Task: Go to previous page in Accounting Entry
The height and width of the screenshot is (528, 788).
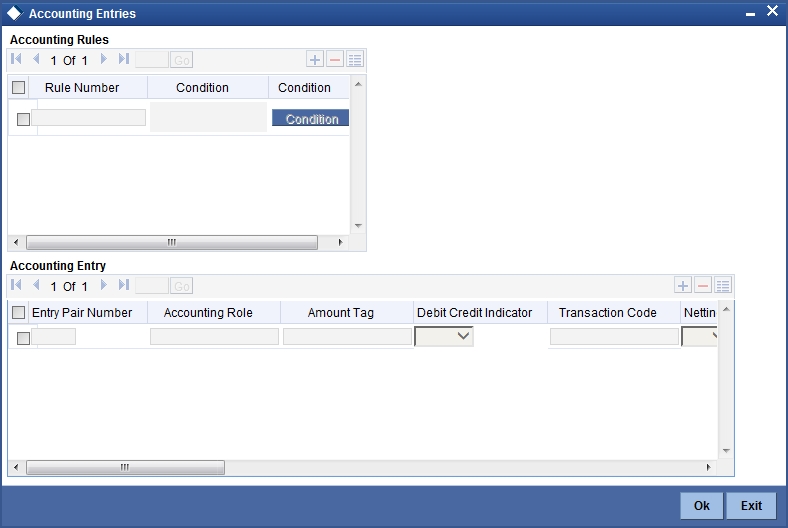Action: 36,285
